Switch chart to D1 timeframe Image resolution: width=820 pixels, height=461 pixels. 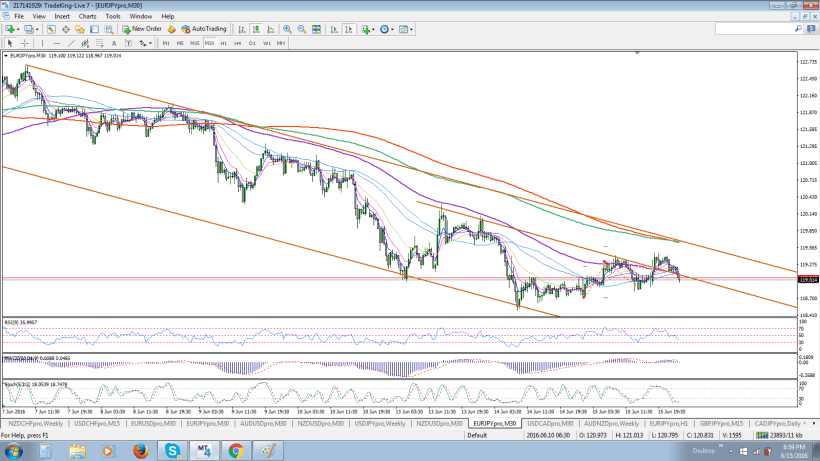[x=252, y=43]
